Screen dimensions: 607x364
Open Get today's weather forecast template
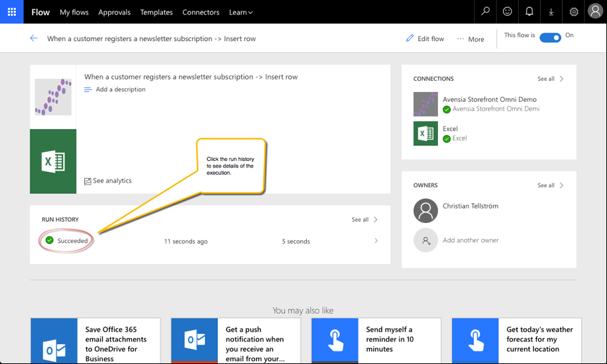(517, 341)
